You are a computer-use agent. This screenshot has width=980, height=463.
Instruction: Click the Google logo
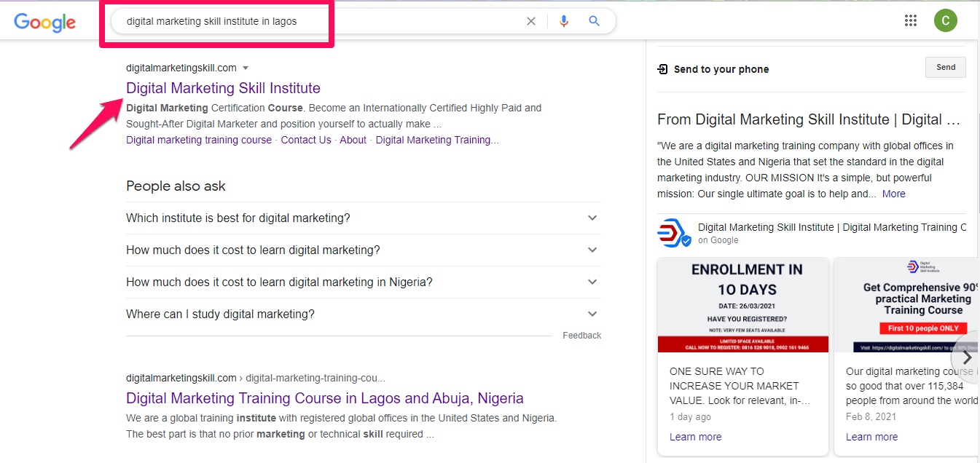click(44, 22)
